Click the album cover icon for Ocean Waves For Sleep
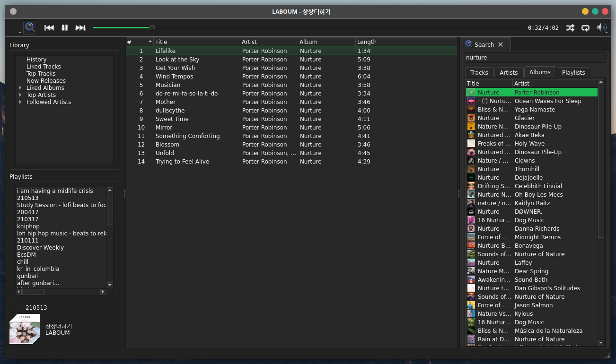The image size is (616, 364). tap(471, 101)
